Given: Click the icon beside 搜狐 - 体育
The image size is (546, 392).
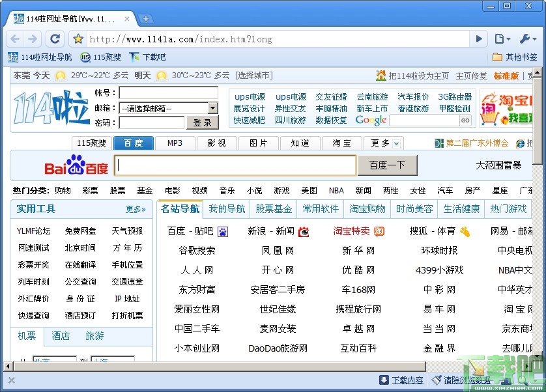Looking at the screenshot, I should tap(465, 232).
